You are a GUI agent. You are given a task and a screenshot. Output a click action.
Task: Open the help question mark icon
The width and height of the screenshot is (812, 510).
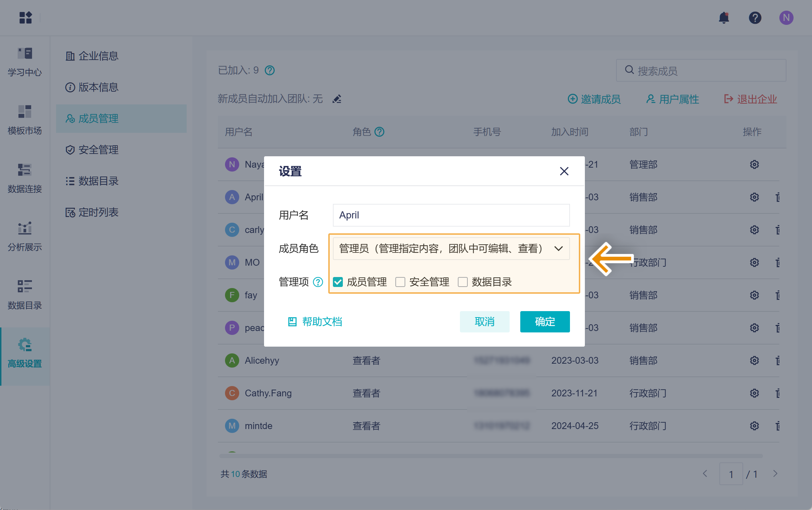[x=755, y=18]
